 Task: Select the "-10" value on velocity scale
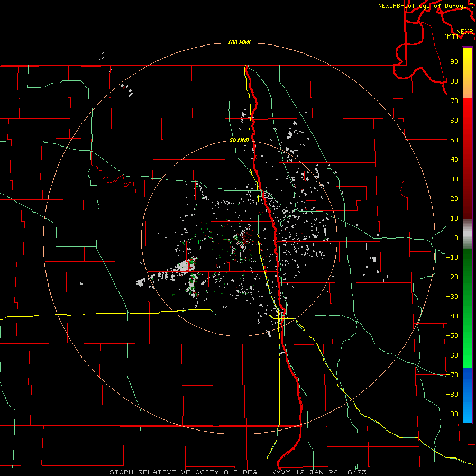(452, 258)
